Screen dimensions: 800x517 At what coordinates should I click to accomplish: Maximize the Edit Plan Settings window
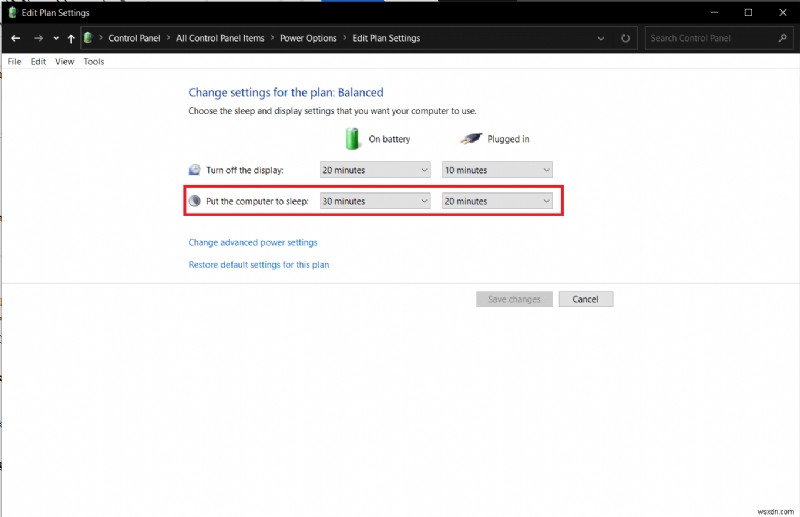tap(748, 12)
